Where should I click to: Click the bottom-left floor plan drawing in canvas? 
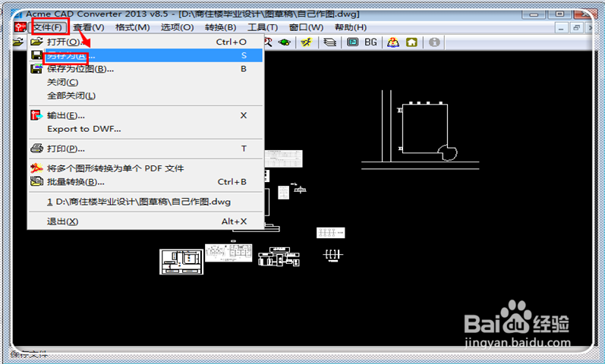click(x=181, y=262)
